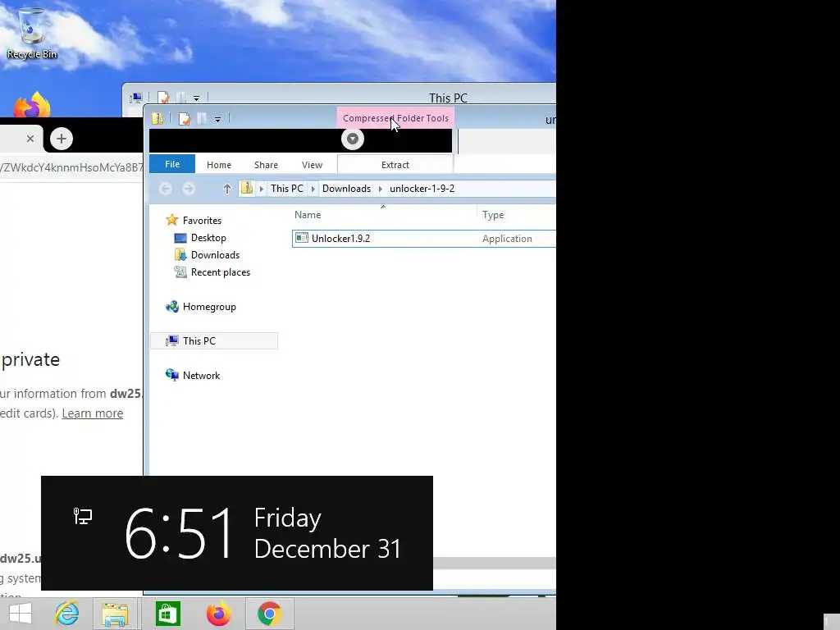This screenshot has width=840, height=630.
Task: Launch Internet Explorer from the taskbar
Action: coord(67,614)
